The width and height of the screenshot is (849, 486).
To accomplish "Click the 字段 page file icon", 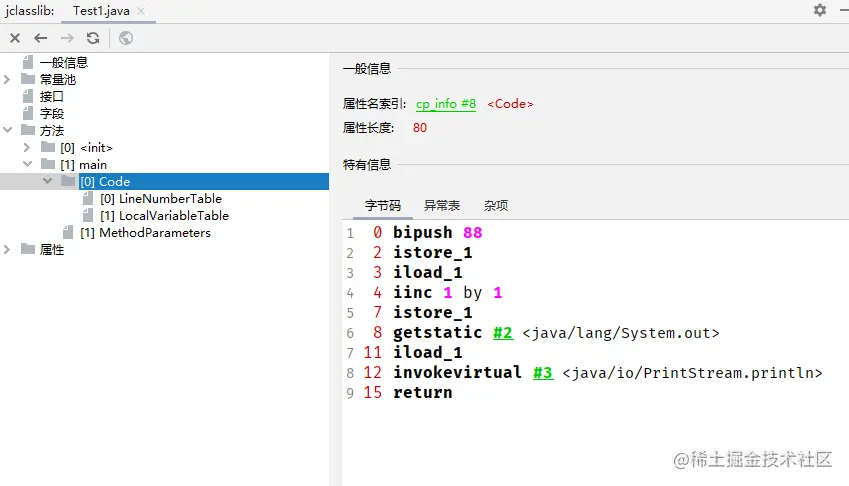I will tap(28, 113).
